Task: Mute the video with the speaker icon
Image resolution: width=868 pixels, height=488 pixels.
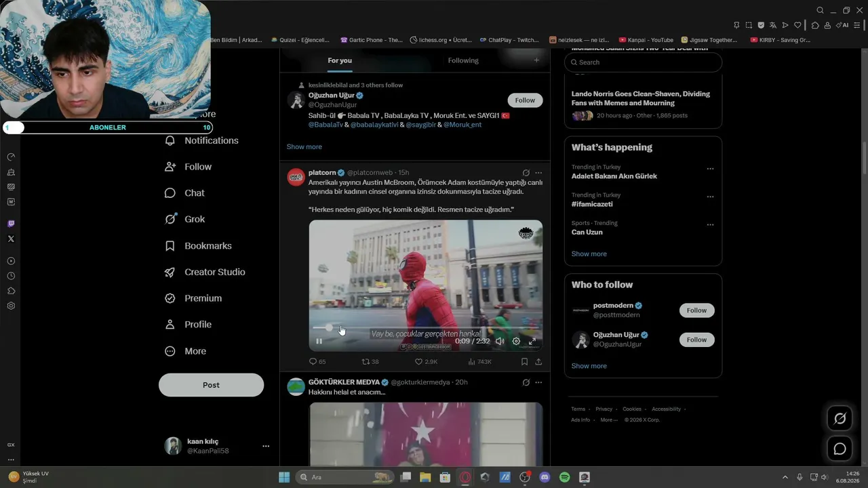Action: (500, 341)
